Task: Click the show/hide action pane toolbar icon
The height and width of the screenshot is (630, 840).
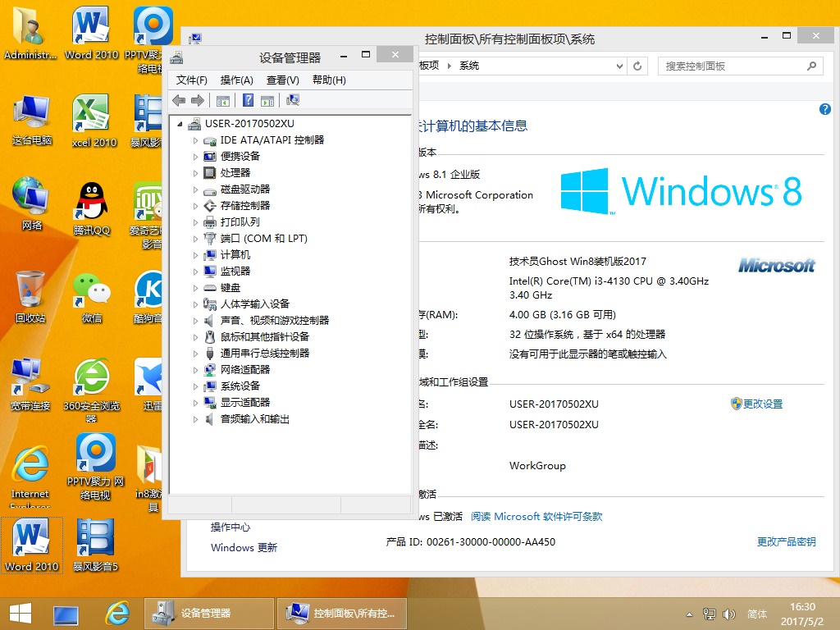Action: [267, 100]
